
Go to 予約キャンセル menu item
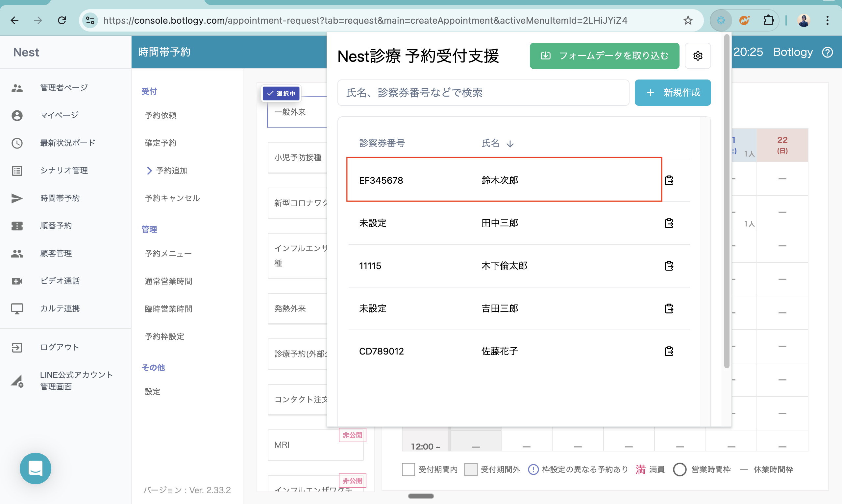pos(172,198)
